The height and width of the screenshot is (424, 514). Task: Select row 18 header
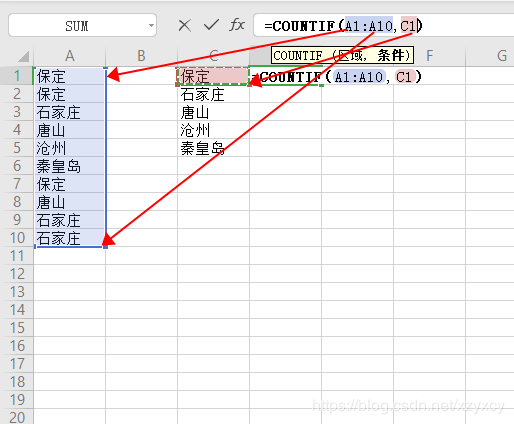coord(17,382)
